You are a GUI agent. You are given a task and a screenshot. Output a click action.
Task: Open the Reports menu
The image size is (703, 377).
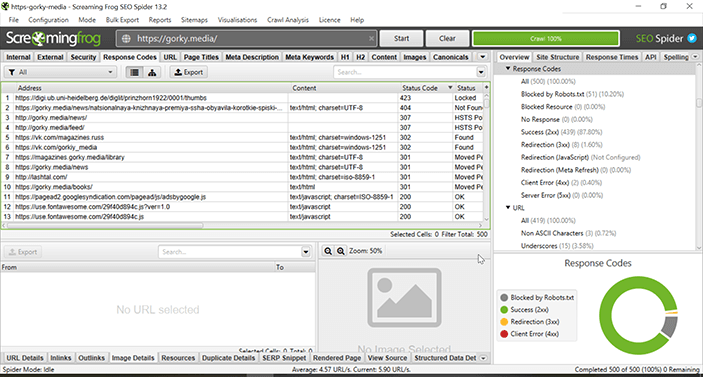[x=160, y=20]
